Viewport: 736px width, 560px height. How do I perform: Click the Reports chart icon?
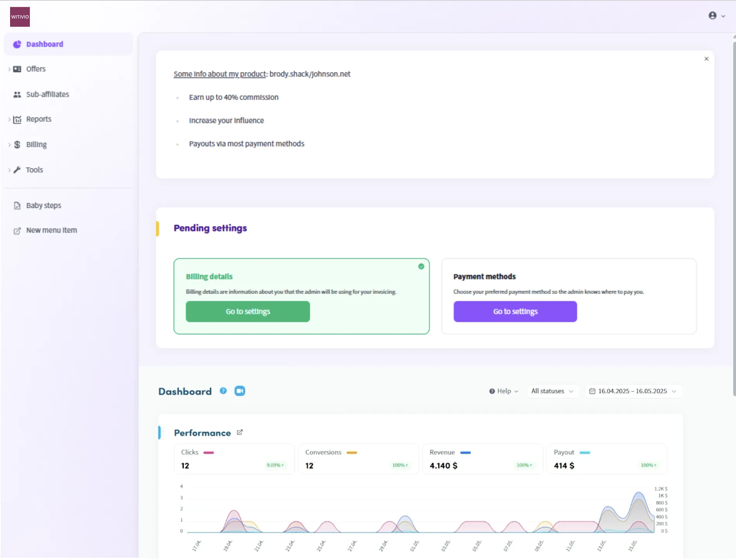click(17, 119)
